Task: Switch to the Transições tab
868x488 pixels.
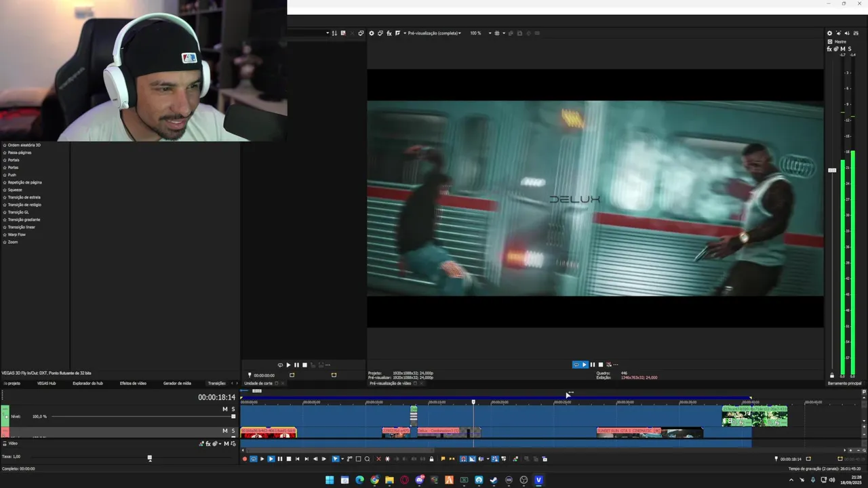Action: (216, 383)
